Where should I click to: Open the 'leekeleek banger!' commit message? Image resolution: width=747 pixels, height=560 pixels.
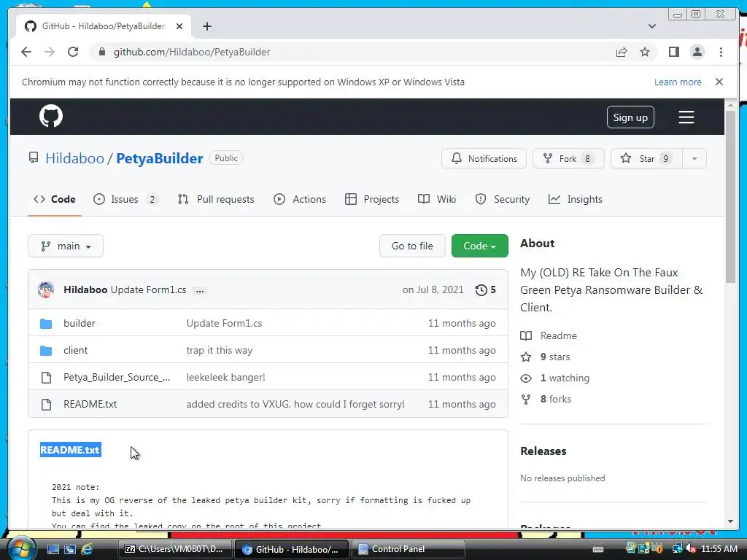226,378
